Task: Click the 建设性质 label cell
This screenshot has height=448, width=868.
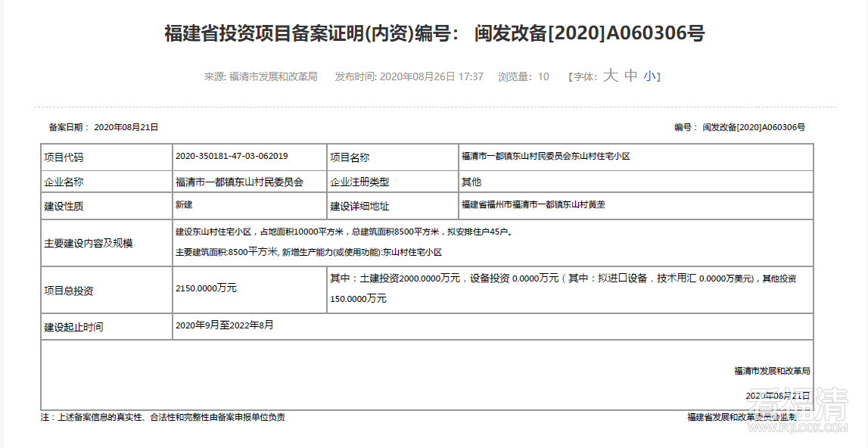Action: pos(107,206)
